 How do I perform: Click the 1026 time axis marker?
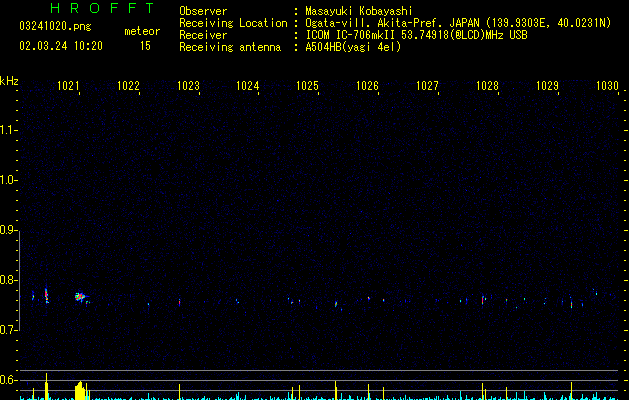click(x=367, y=86)
